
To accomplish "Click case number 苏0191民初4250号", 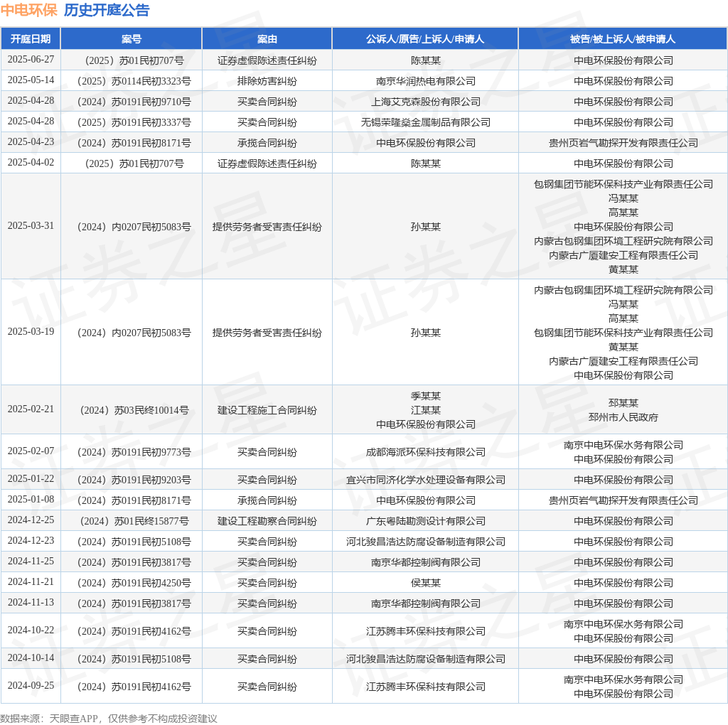I will (x=134, y=583).
